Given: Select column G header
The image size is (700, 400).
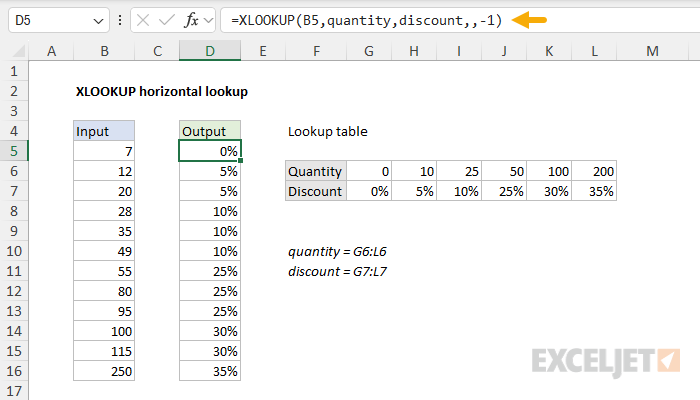Looking at the screenshot, I should click(x=369, y=51).
